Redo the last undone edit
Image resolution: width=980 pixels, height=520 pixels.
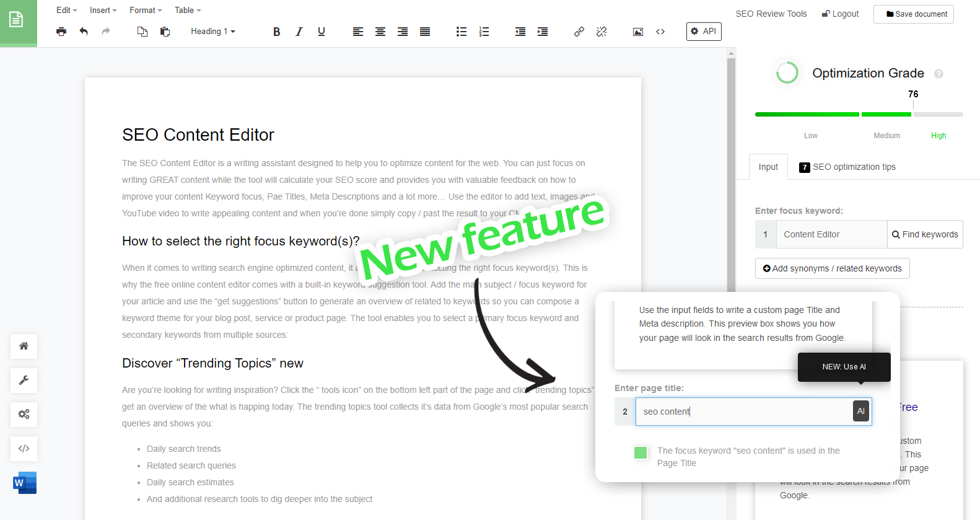tap(106, 32)
